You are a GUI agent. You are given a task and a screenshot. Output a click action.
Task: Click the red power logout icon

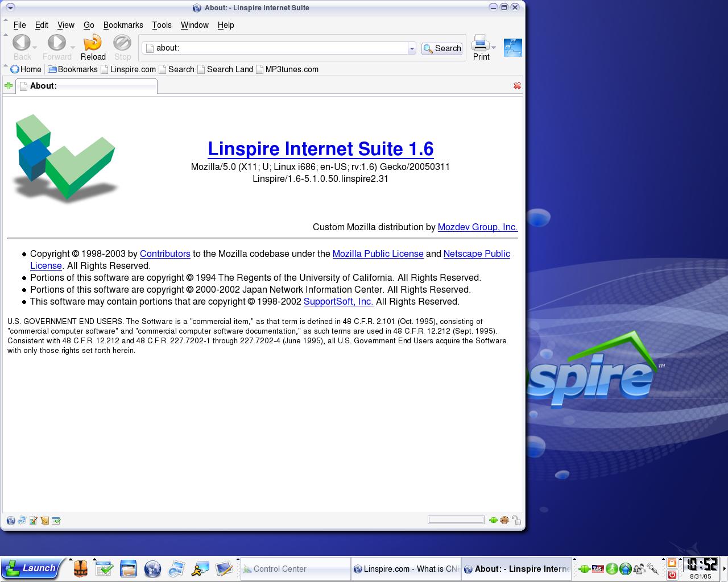click(672, 575)
